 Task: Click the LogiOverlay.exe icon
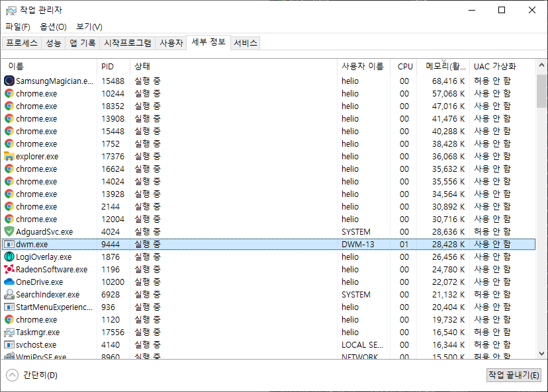point(9,257)
